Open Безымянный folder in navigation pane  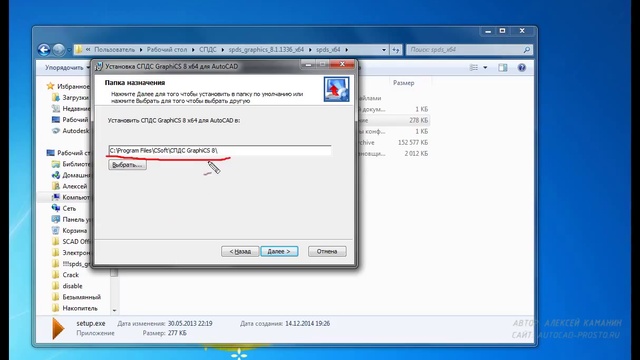pos(76,297)
